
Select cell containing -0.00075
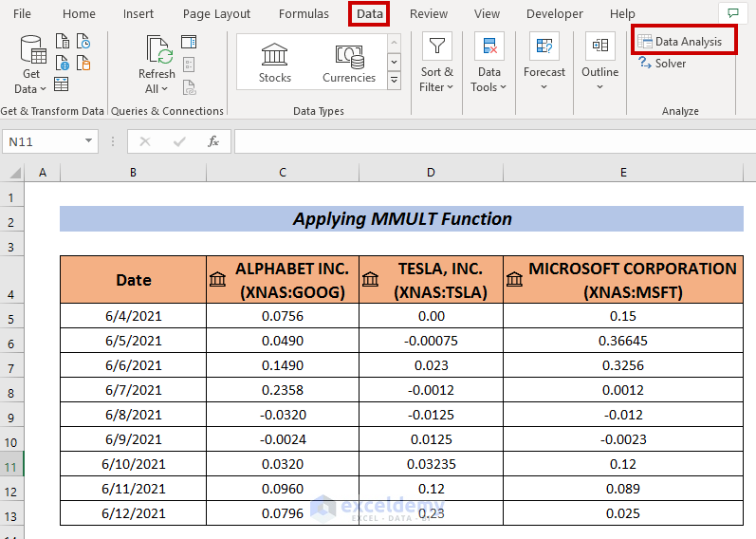click(431, 341)
